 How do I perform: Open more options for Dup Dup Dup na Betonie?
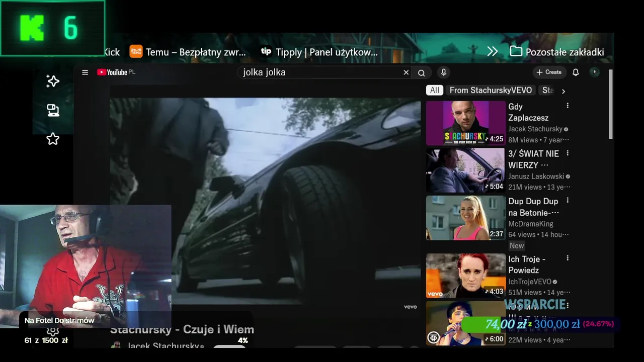tap(568, 201)
